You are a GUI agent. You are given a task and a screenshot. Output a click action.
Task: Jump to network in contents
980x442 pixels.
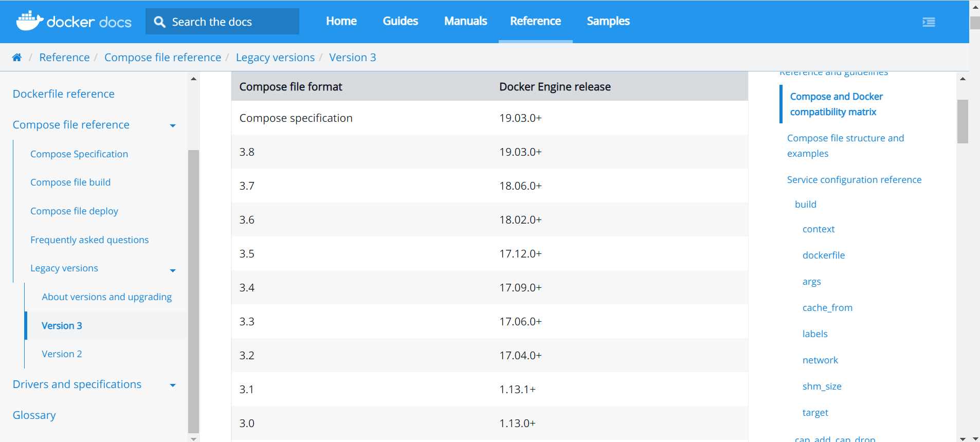pyautogui.click(x=820, y=360)
